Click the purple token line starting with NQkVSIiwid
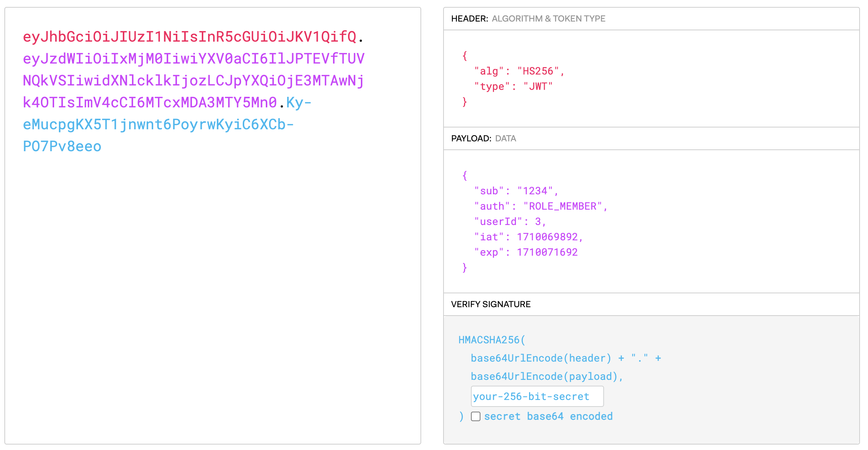 193,81
